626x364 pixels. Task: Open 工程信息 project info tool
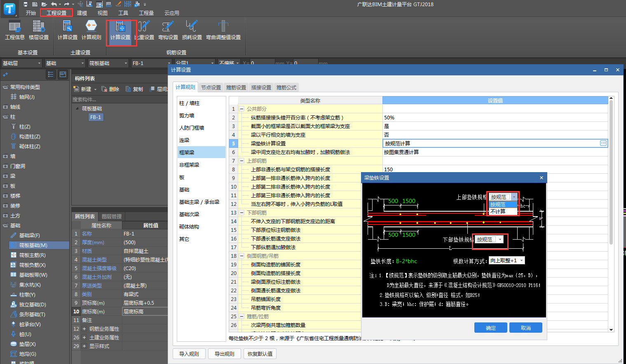click(x=15, y=30)
